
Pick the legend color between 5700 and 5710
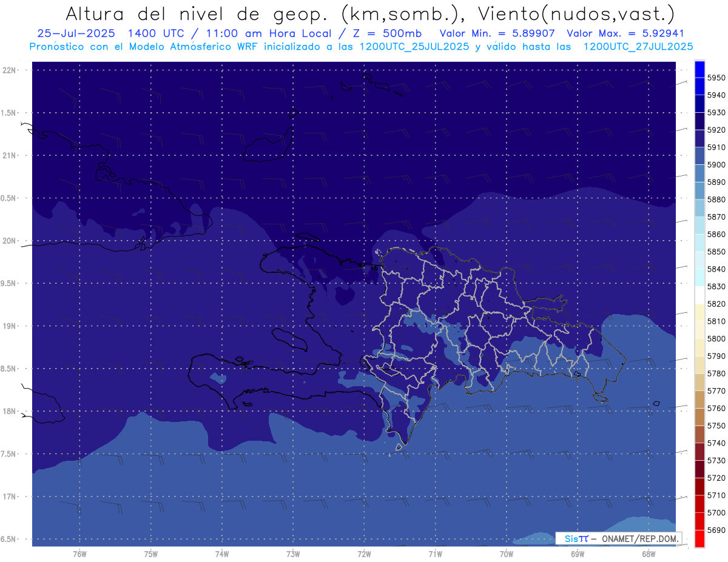(699, 504)
